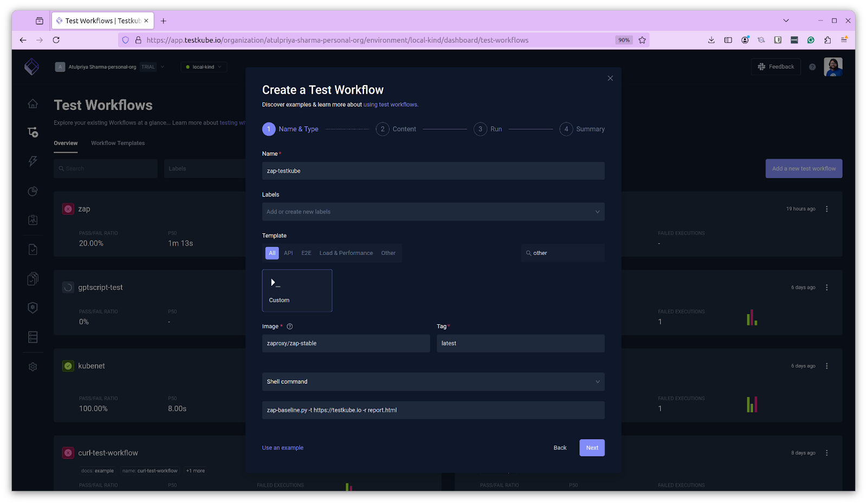The width and height of the screenshot is (867, 504).
Task: Open the browser application menu
Action: click(x=844, y=40)
